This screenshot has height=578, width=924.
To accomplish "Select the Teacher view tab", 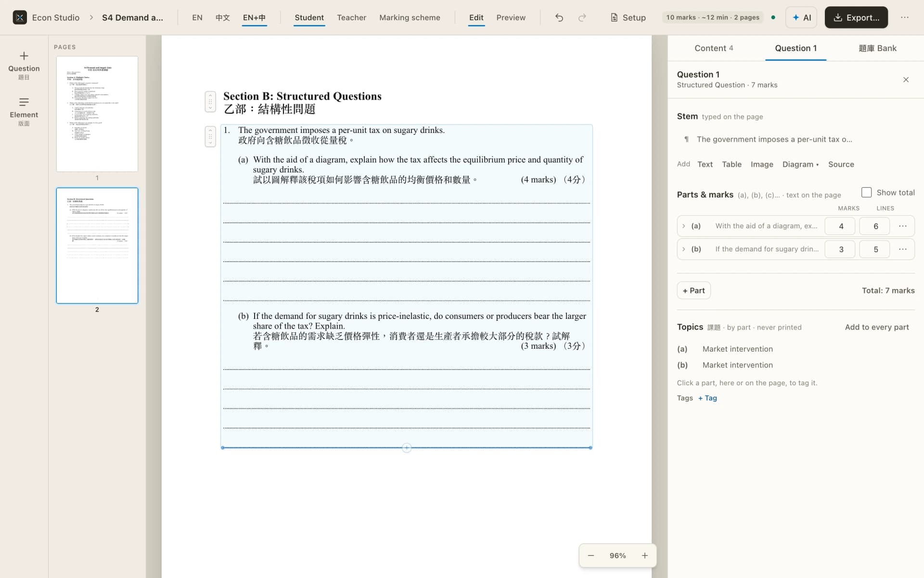I will pyautogui.click(x=351, y=17).
